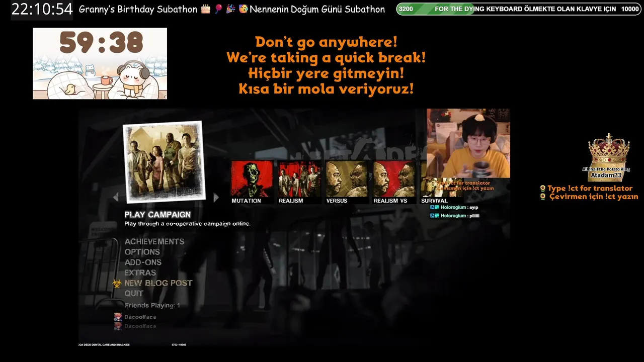The height and width of the screenshot is (362, 644).
Task: Click 'Kısa bir mola veriyoruz!' break message
Action: tap(326, 89)
